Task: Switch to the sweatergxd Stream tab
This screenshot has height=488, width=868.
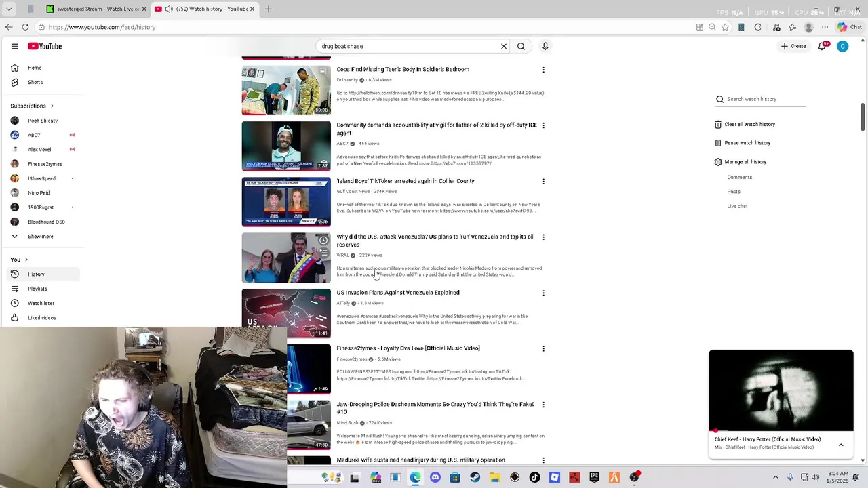Action: (x=96, y=9)
